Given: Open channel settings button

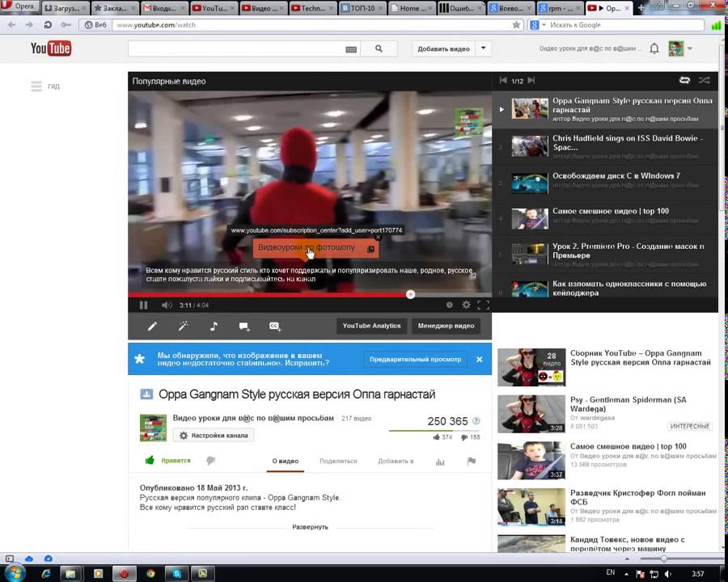Looking at the screenshot, I should [x=214, y=436].
